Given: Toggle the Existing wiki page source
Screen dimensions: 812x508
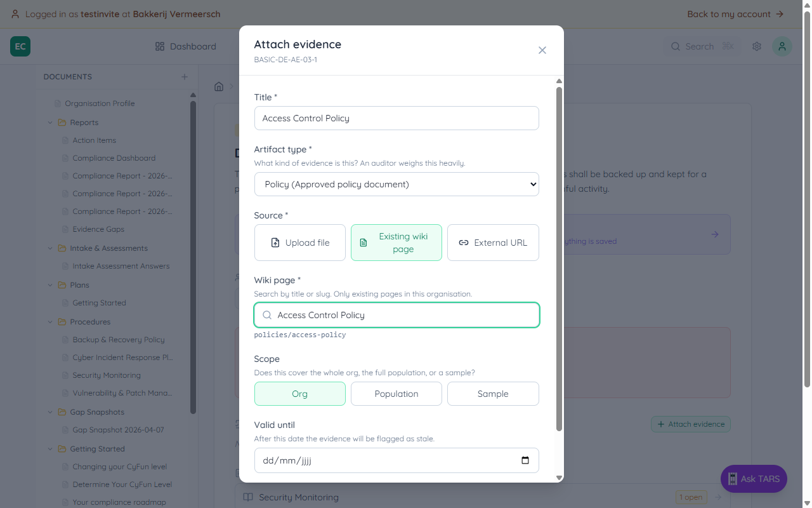Looking at the screenshot, I should pos(396,242).
